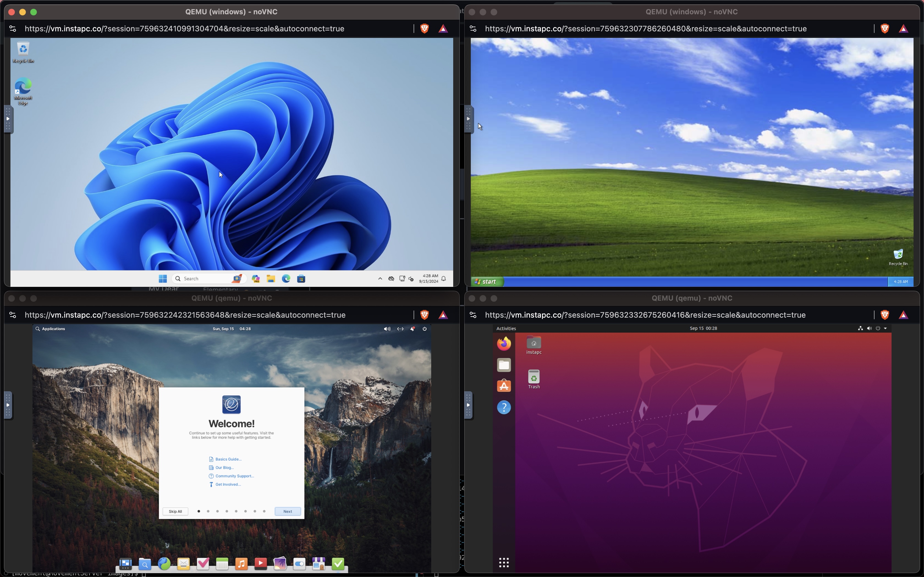Launch Videos from the elementary dock
Viewport: 924px width, 577px height.
[260, 563]
